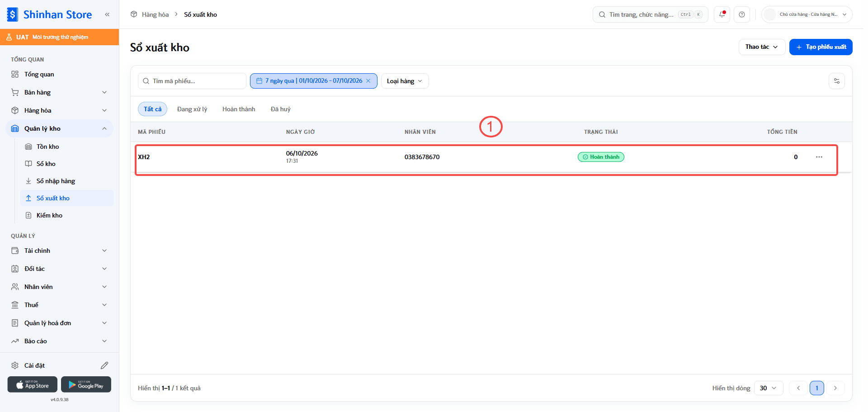
Task: Open rows-per-page dropdown showing 30
Action: tap(769, 388)
